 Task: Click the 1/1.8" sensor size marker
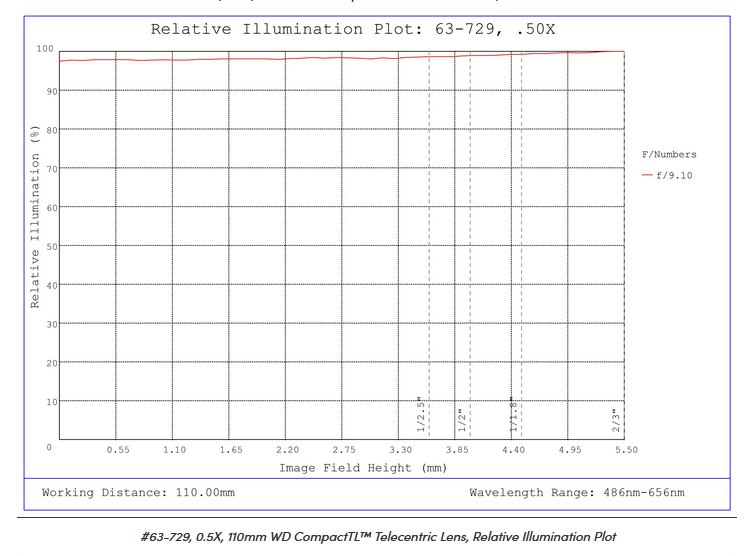point(514,414)
